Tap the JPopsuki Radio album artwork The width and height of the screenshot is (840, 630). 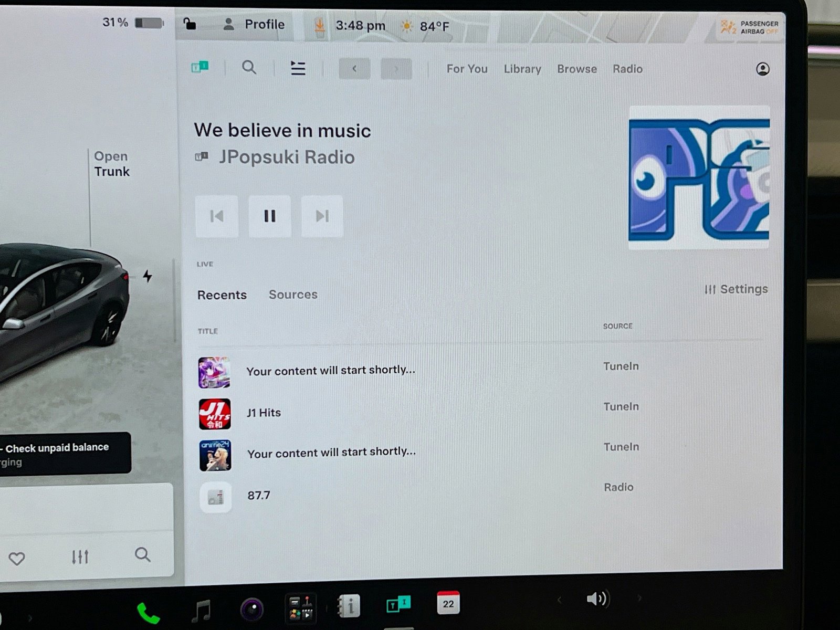(699, 177)
